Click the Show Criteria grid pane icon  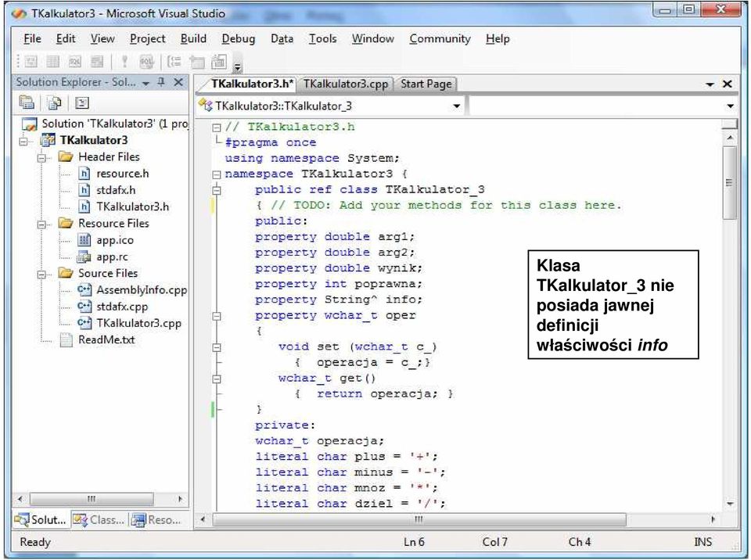(x=53, y=61)
